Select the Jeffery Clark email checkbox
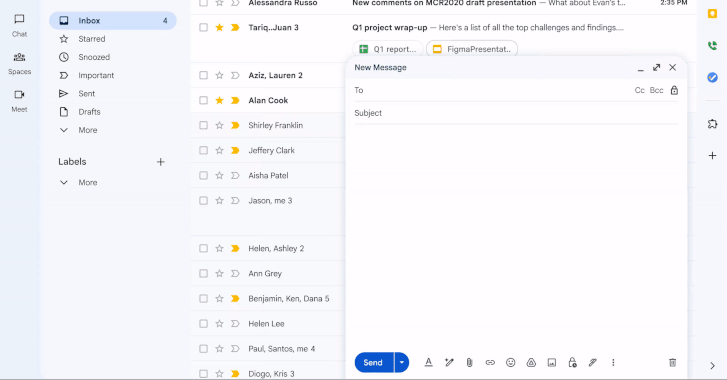 [x=204, y=150]
